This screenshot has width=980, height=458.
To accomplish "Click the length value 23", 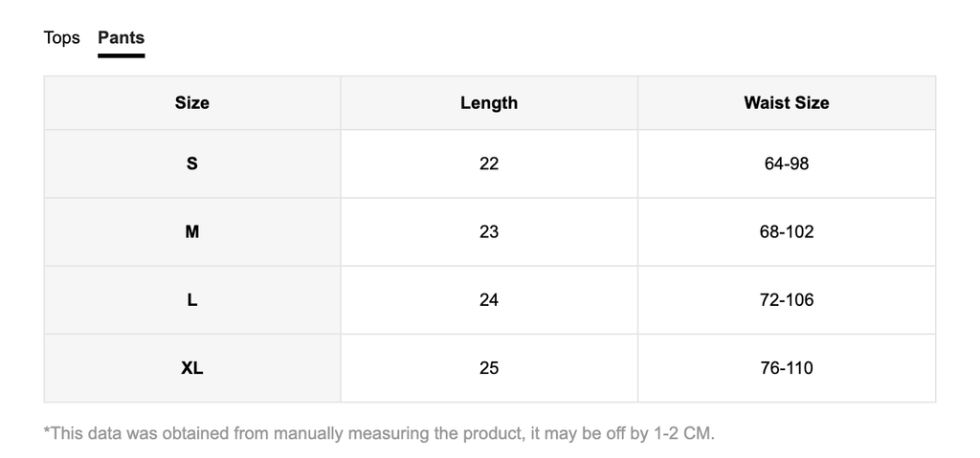I will pyautogui.click(x=489, y=231).
